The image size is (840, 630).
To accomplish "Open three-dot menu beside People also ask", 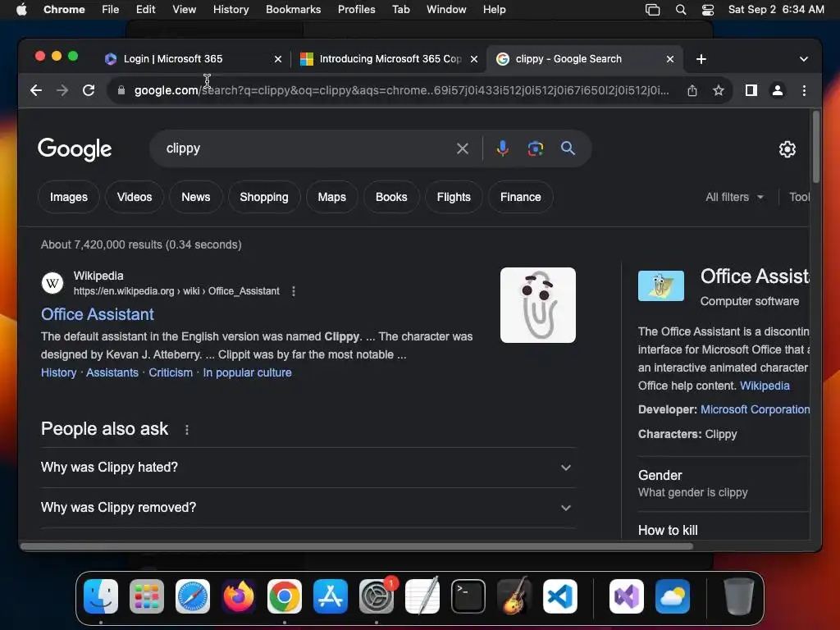I will point(186,430).
